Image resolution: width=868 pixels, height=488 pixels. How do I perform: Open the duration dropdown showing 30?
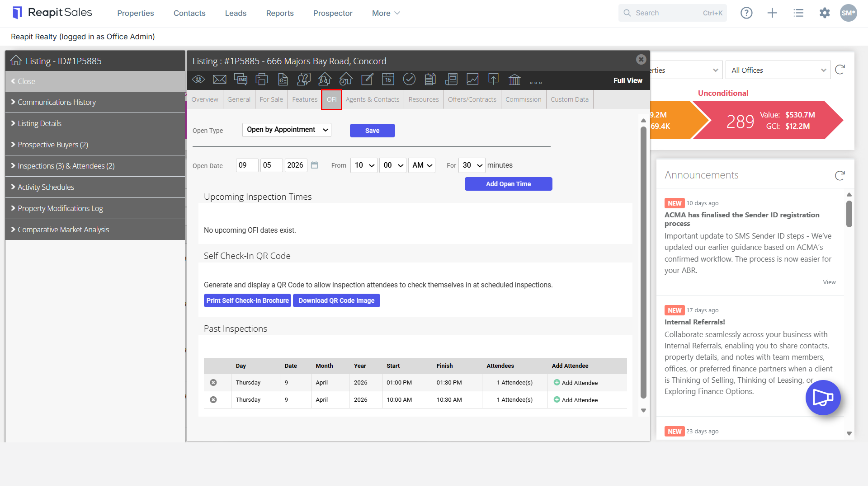point(472,165)
